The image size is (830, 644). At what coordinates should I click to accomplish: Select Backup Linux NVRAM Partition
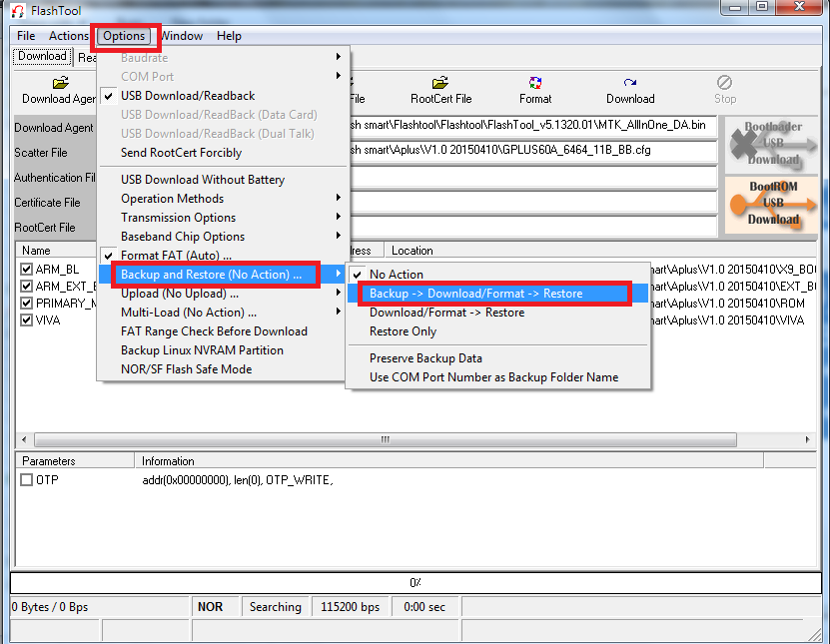point(223,350)
